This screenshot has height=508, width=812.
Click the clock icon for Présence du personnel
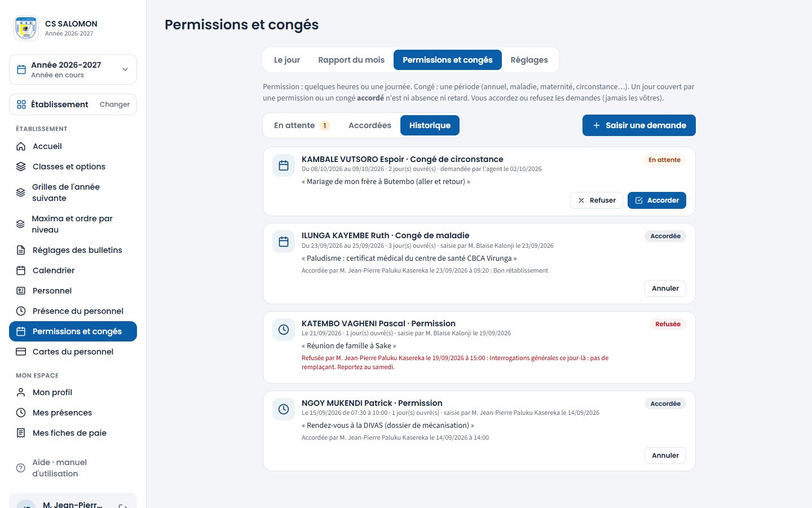21,311
